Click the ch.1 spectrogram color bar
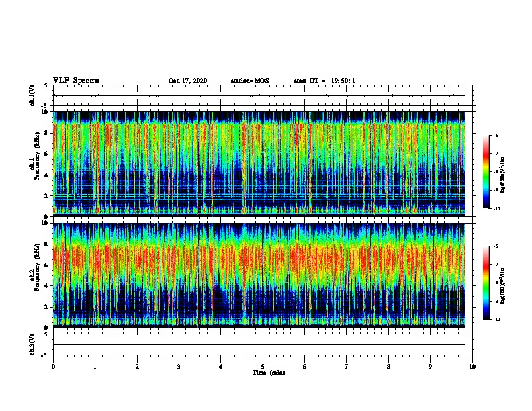The width and height of the screenshot is (532, 411). (x=486, y=172)
